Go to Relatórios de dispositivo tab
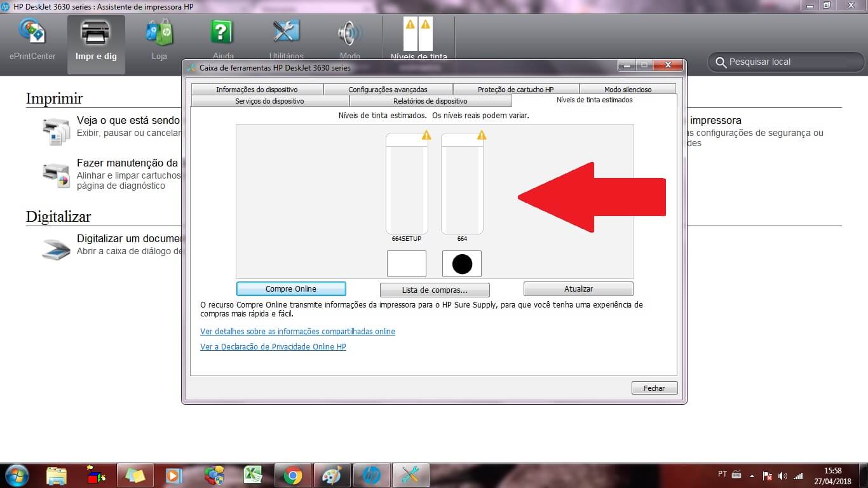Viewport: 868px width, 488px height. coord(430,101)
